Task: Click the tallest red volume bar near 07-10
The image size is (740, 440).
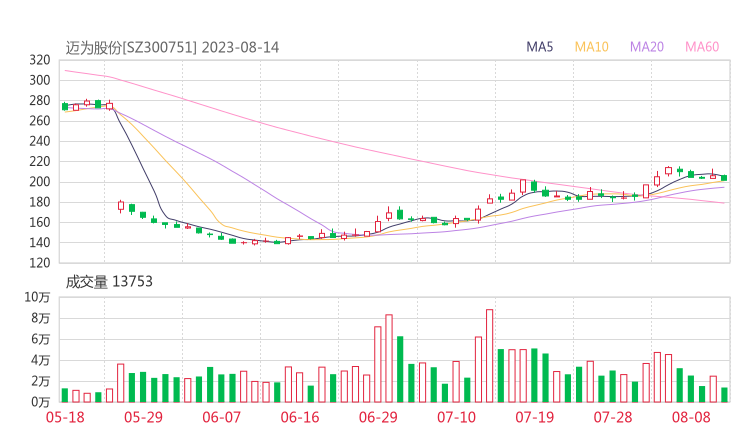Action: (489, 356)
